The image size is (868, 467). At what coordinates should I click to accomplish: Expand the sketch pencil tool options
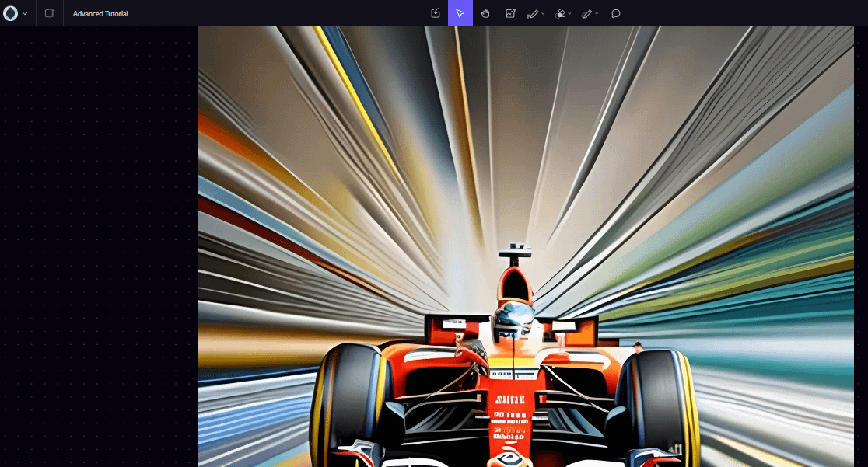[x=543, y=14]
